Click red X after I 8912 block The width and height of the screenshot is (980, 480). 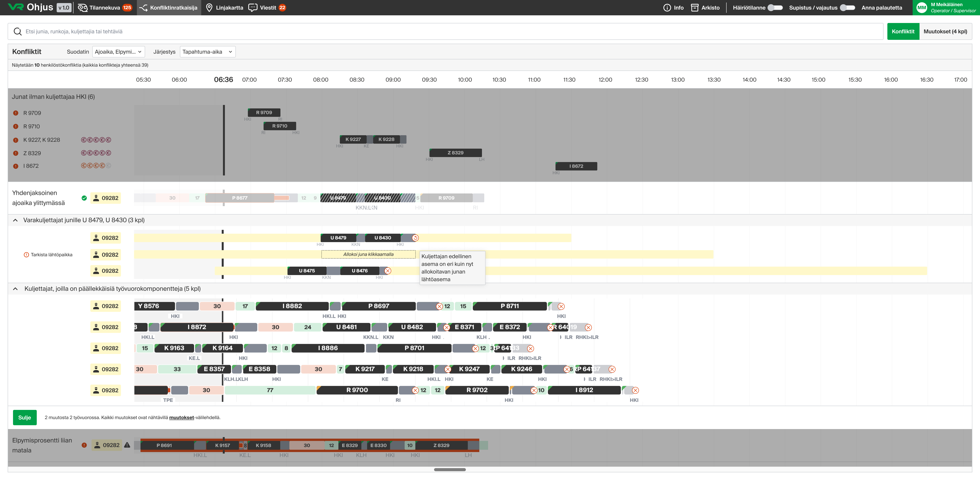(635, 390)
